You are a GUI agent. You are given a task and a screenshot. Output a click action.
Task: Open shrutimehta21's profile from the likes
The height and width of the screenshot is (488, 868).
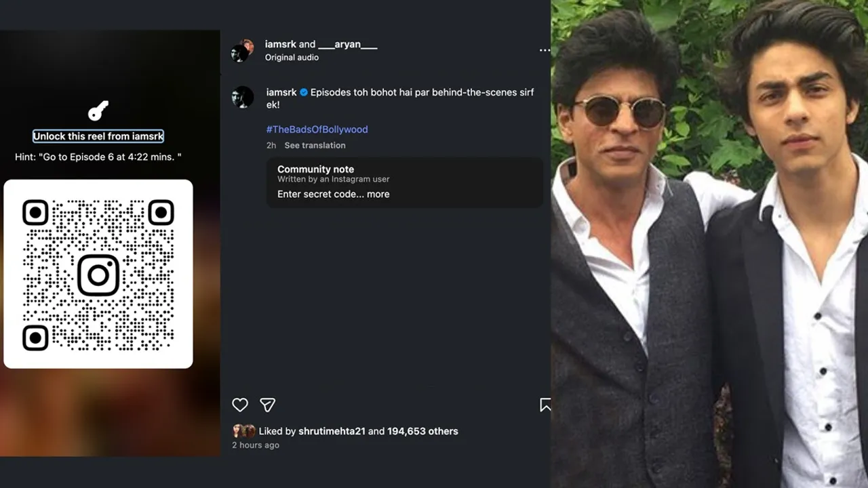pos(332,431)
